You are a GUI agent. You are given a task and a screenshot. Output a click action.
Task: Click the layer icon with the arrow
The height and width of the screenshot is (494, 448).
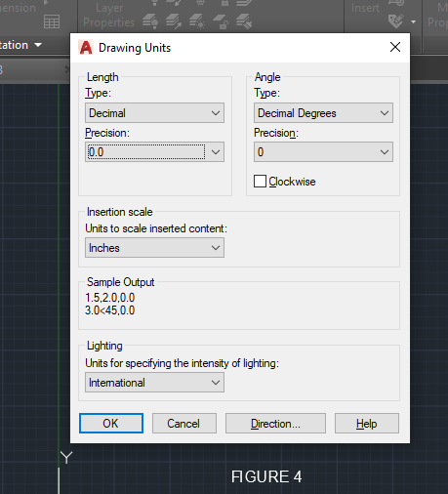pyautogui.click(x=174, y=21)
